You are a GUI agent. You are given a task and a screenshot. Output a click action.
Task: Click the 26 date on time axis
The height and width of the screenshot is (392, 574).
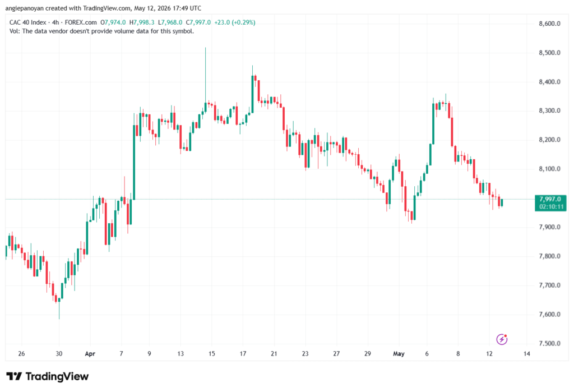click(x=22, y=354)
